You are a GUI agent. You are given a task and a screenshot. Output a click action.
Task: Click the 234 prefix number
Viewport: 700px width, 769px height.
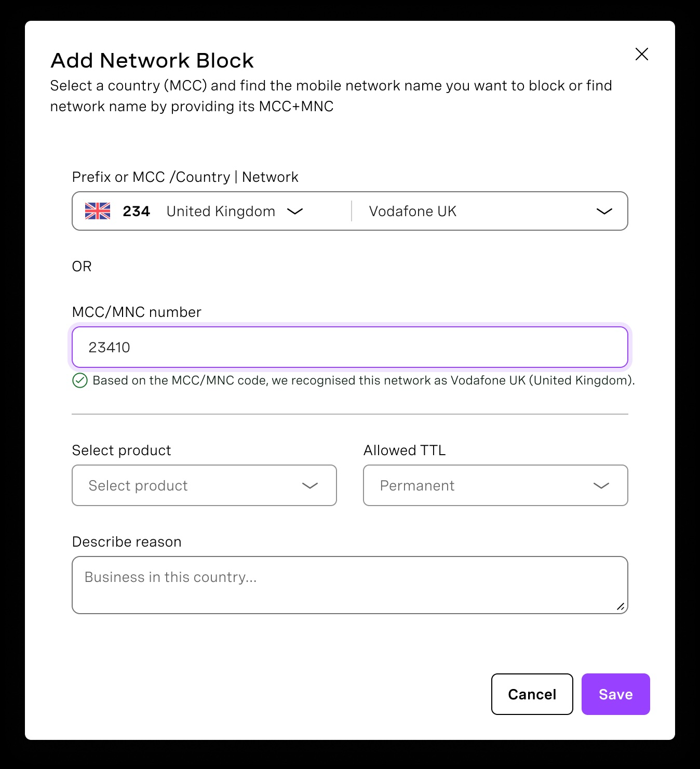(136, 211)
